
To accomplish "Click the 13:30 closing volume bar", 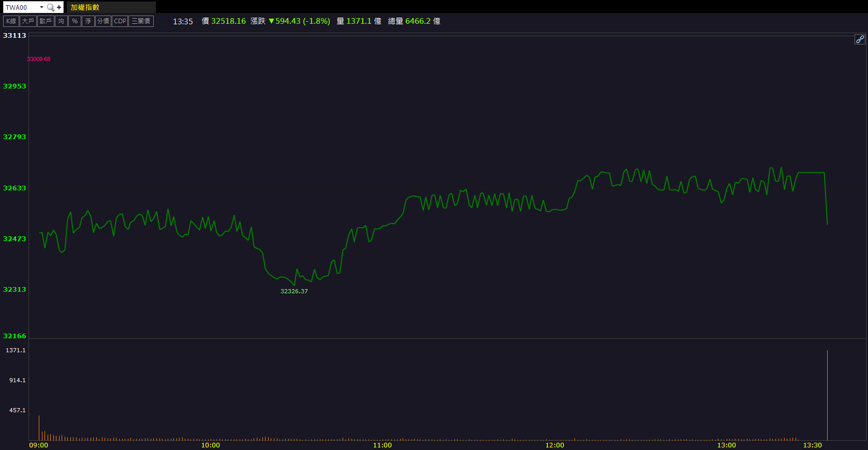I will point(827,396).
